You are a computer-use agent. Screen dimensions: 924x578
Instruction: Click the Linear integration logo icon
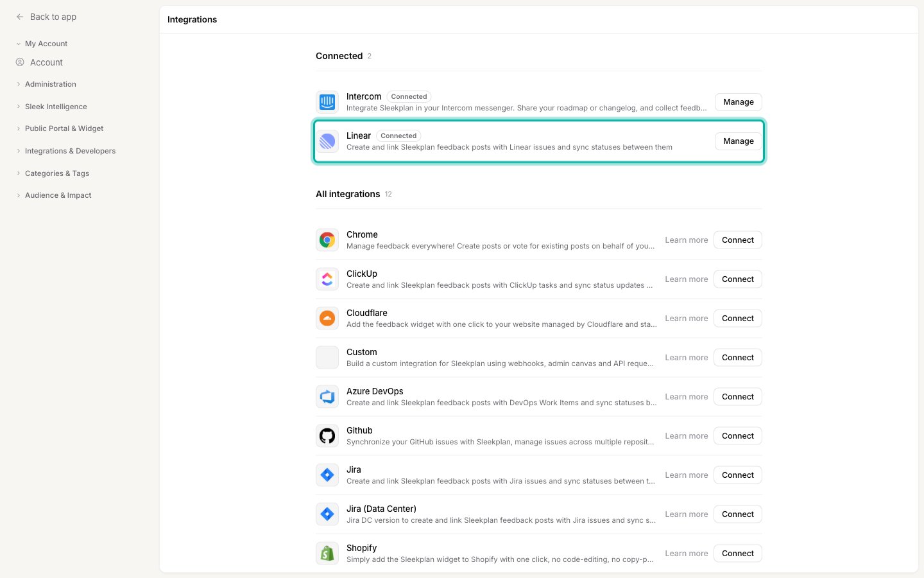pos(327,141)
